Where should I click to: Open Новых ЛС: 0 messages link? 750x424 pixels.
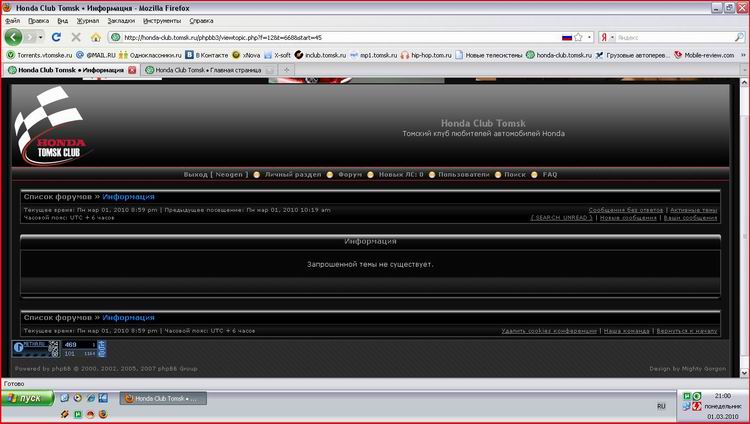[401, 175]
